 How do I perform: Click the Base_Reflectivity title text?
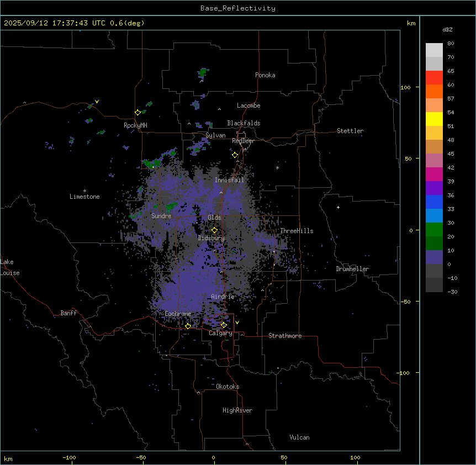click(238, 8)
